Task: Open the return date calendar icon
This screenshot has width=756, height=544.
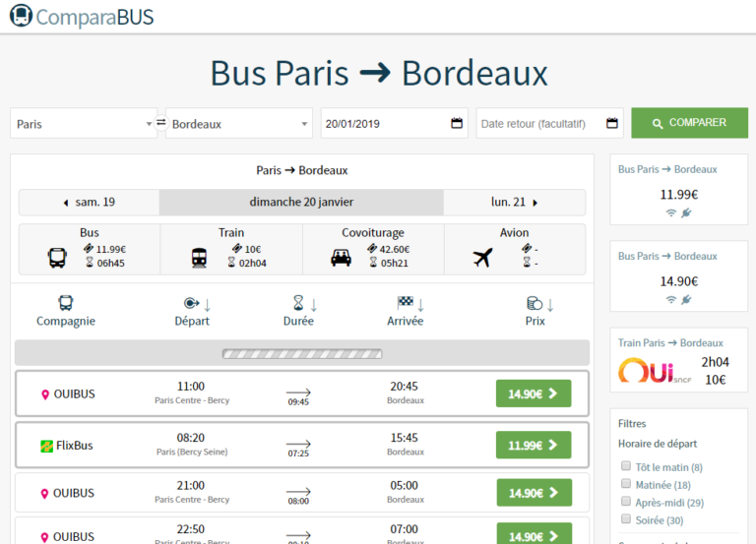Action: pos(612,123)
